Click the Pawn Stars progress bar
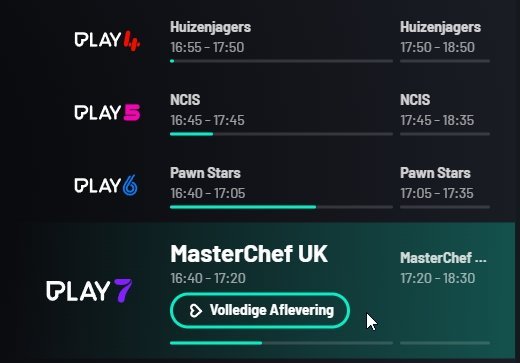 [x=281, y=207]
